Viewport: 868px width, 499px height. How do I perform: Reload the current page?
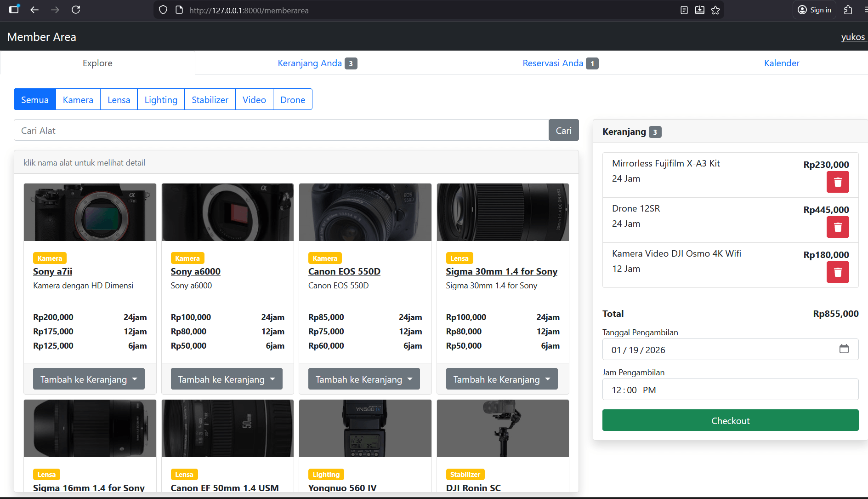[x=76, y=10]
